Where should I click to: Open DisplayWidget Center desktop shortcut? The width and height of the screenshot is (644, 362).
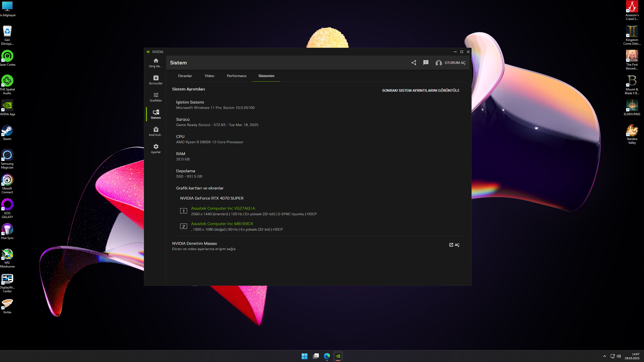click(x=7, y=283)
